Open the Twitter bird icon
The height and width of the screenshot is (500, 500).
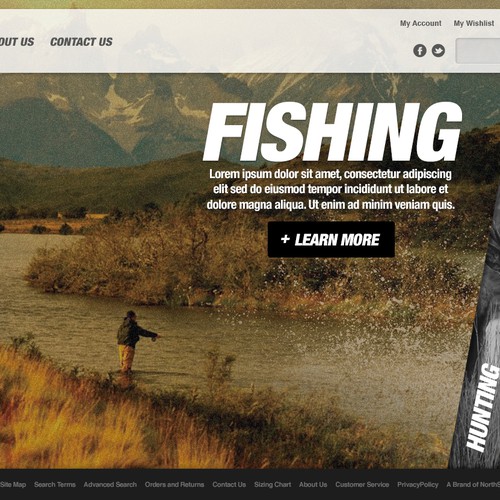438,51
